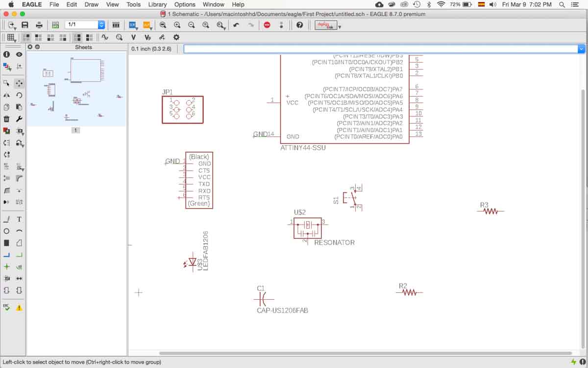Open the File menu
This screenshot has height=368, width=588.
(x=54, y=4)
